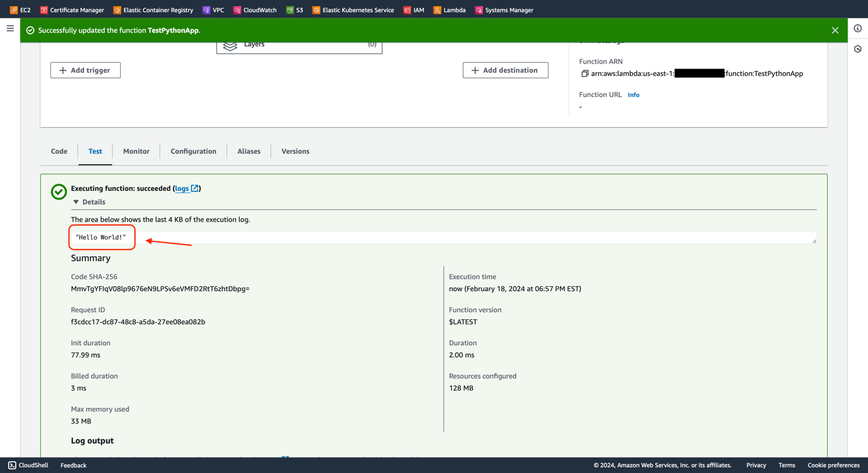The width and height of the screenshot is (868, 473).
Task: Click the Add trigger button
Action: [x=86, y=70]
